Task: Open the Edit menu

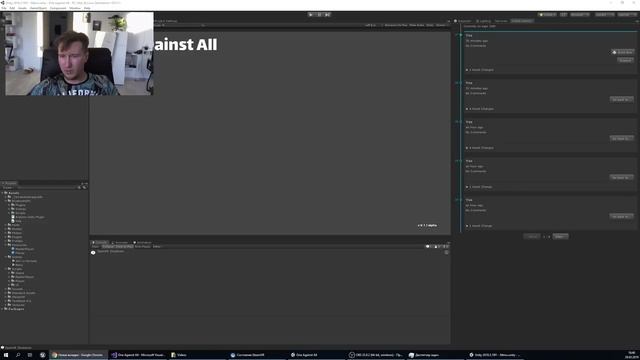Action: tap(12, 8)
